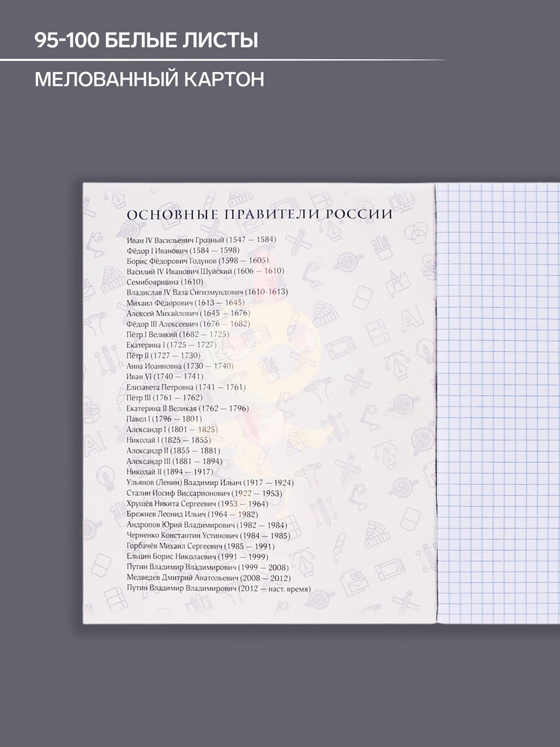
Task: Click the Медведев Дмитрий Анатольевич entry
Action: [211, 578]
